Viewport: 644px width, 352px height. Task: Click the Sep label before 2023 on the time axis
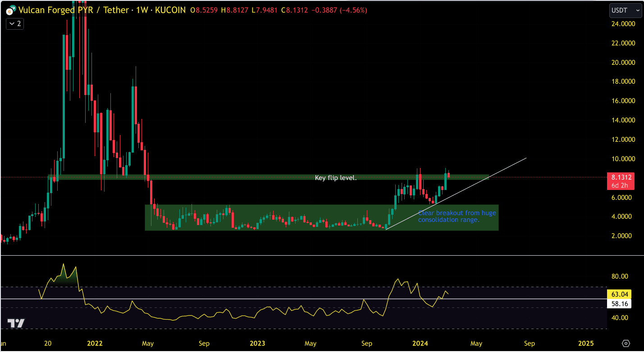[204, 343]
